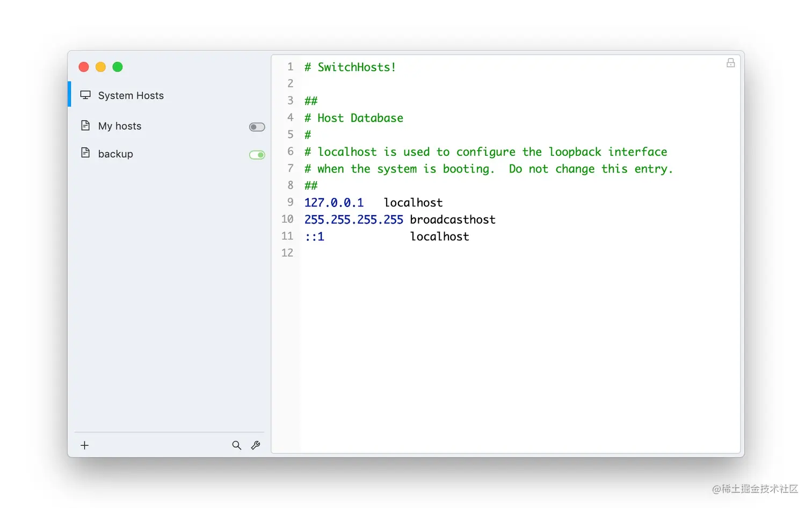The width and height of the screenshot is (812, 508).
Task: Maximize the window with the green button
Action: tap(118, 67)
